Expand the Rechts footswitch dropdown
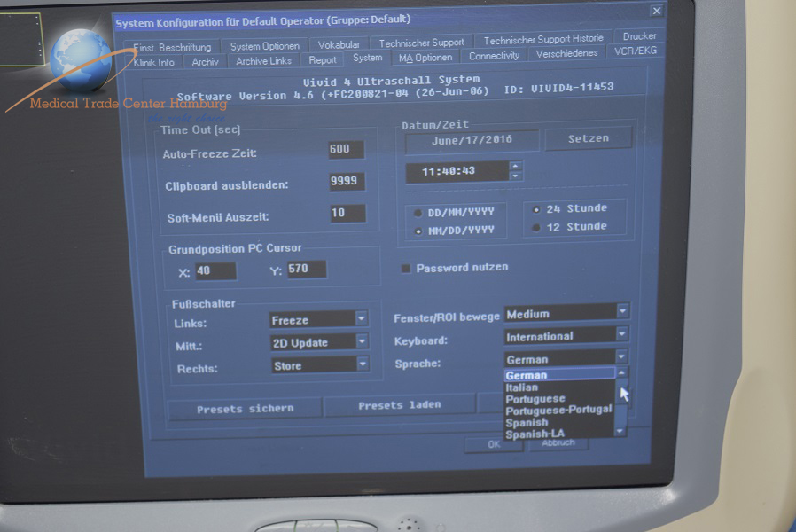796x532 pixels. click(x=361, y=364)
